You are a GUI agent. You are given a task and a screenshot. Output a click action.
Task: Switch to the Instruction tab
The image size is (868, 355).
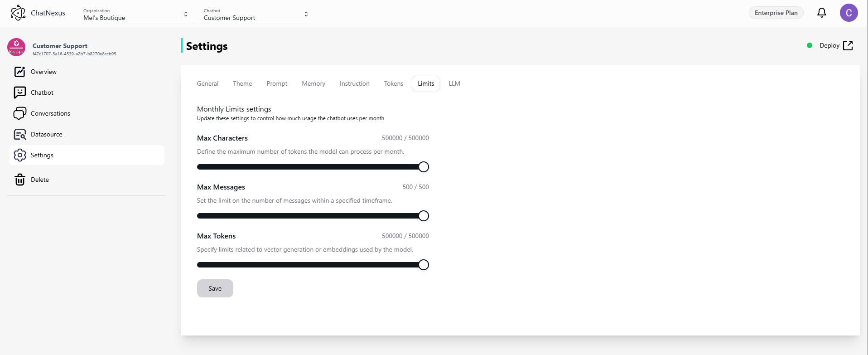point(355,83)
